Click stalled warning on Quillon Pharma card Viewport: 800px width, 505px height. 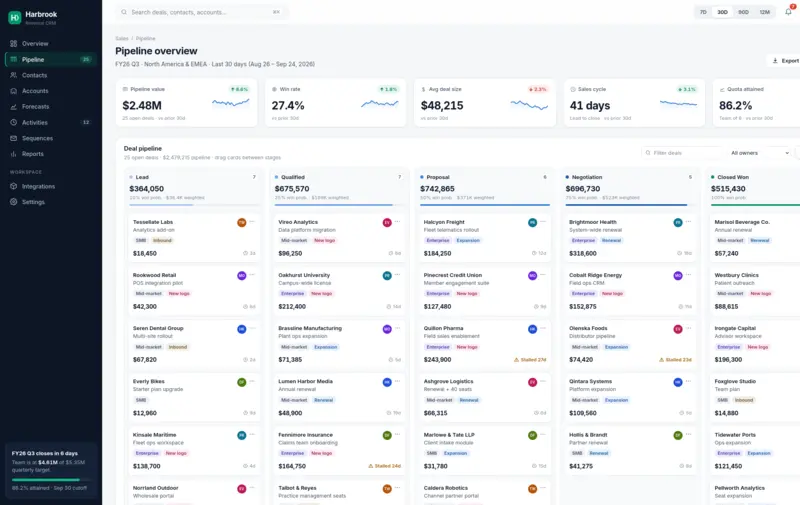pos(530,360)
